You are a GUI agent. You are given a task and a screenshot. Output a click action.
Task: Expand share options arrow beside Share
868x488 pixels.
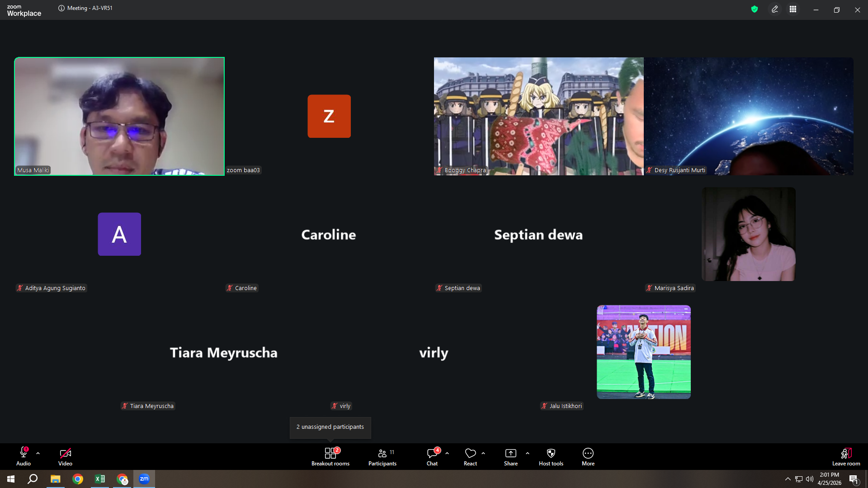point(528,453)
